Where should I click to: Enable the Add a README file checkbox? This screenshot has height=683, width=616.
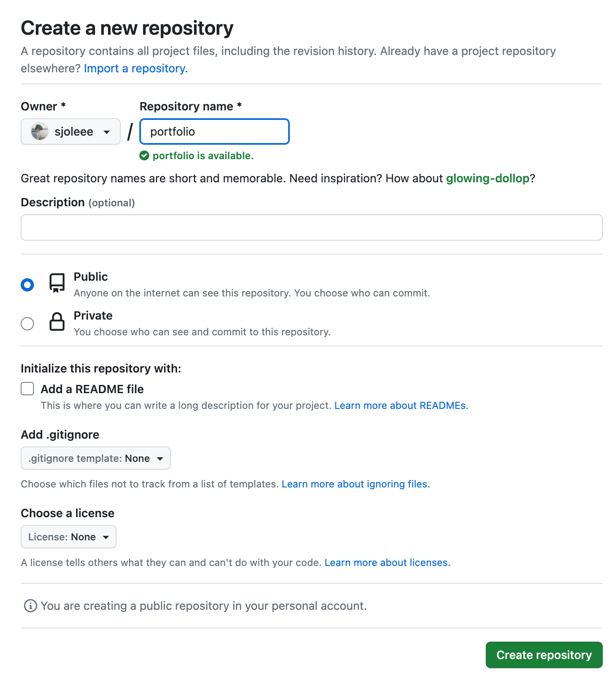tap(27, 389)
